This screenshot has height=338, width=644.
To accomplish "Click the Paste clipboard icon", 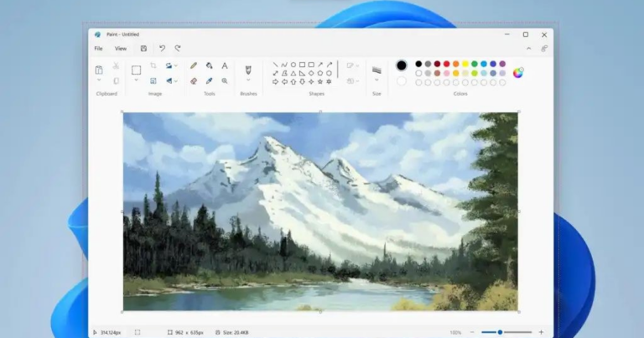I will click(99, 70).
